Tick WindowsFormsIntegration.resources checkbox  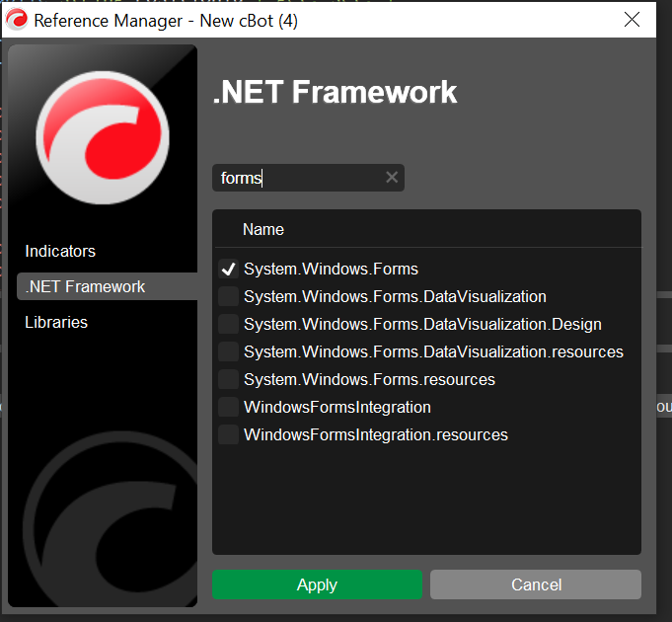[x=228, y=434]
